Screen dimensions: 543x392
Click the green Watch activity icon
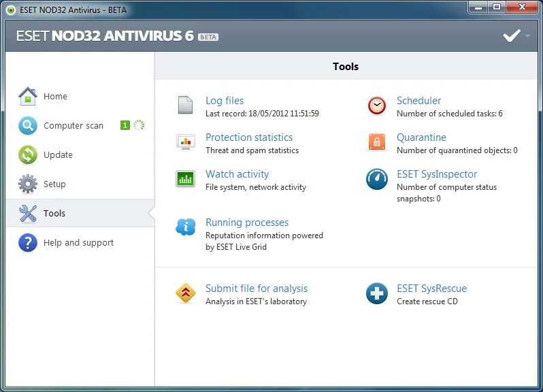point(185,179)
